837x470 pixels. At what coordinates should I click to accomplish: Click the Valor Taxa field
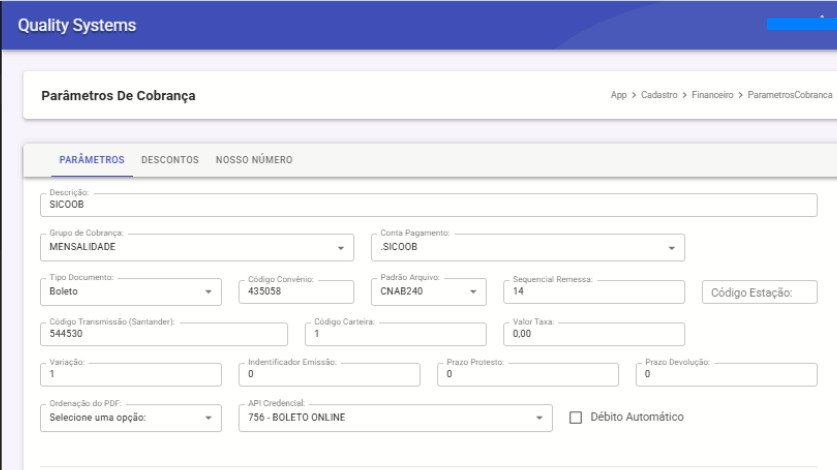click(594, 333)
